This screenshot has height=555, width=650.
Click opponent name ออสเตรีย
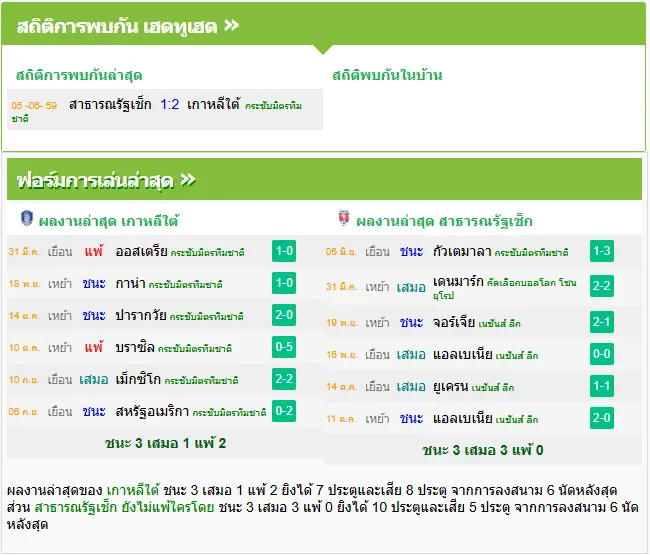point(141,252)
